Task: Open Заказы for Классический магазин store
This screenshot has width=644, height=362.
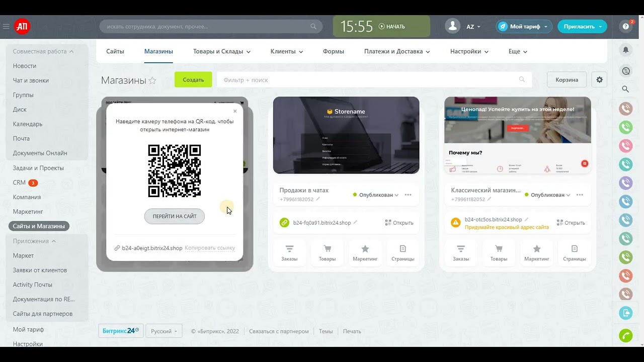Action: tap(461, 253)
